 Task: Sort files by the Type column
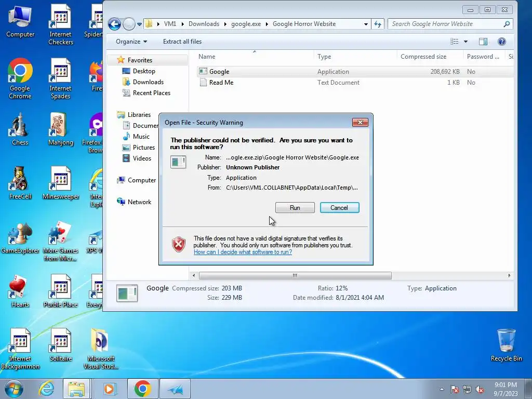[x=355, y=57]
